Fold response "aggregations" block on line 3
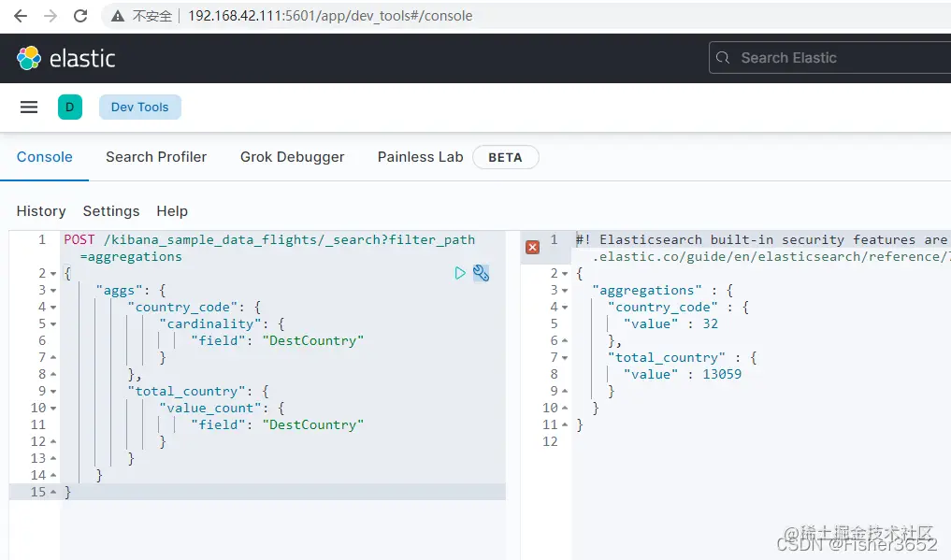Viewport: 951px width, 560px height. tap(565, 291)
